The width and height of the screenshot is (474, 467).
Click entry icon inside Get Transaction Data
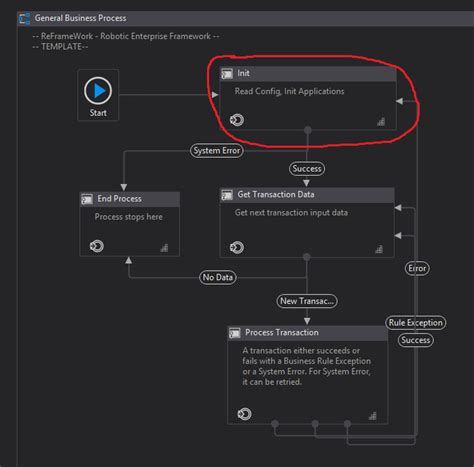click(237, 247)
